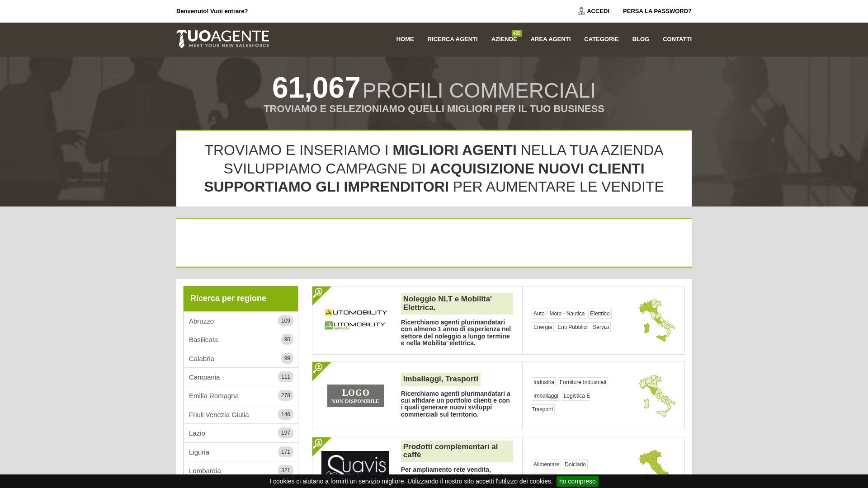Screen dimensions: 868x488
Task: Click the 'Benvenuto! Vuoi entrare?' text
Action: click(212, 11)
